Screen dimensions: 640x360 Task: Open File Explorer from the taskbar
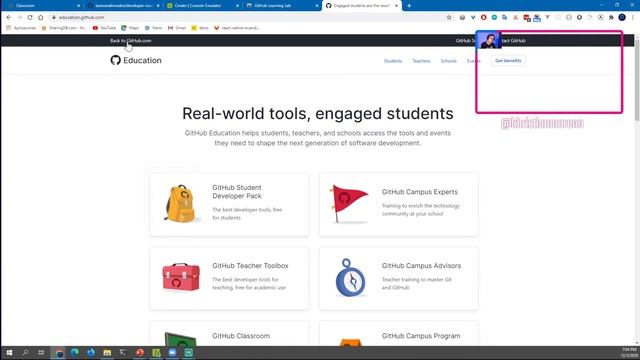pos(107,352)
